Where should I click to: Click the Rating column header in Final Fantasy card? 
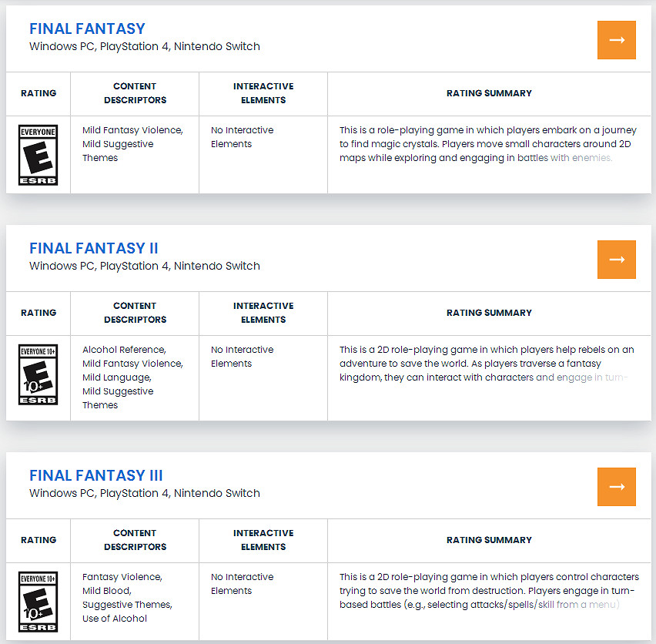click(38, 93)
